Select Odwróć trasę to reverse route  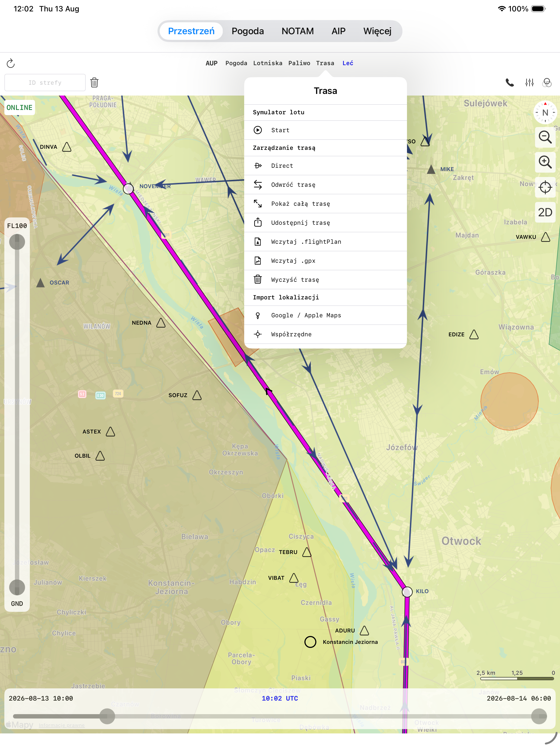point(325,185)
